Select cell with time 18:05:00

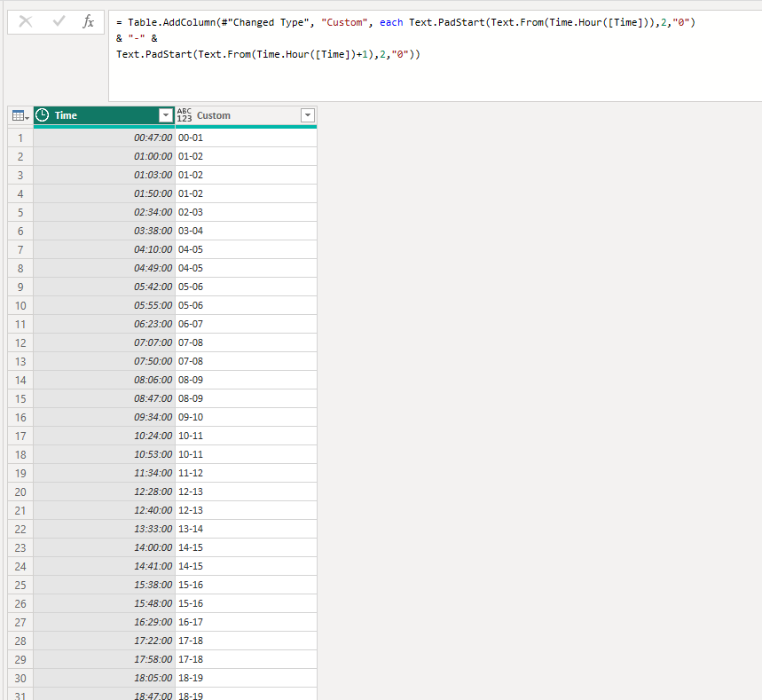(104, 678)
